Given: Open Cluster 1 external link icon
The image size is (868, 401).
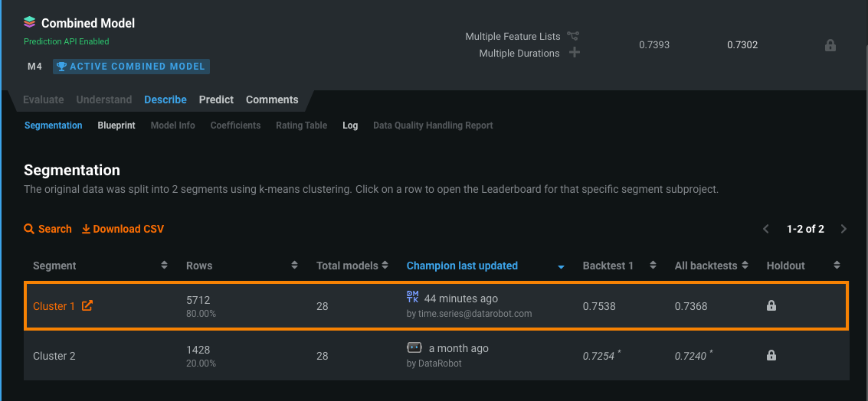Looking at the screenshot, I should pyautogui.click(x=87, y=306).
